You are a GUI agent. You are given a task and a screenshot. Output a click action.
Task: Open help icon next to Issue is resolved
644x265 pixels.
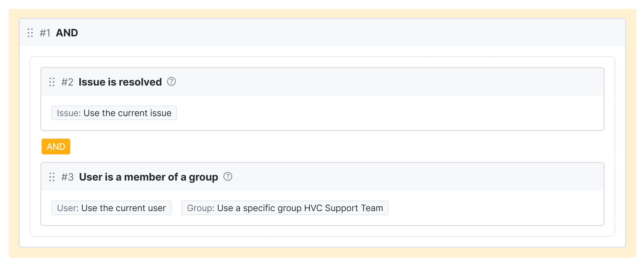171,82
